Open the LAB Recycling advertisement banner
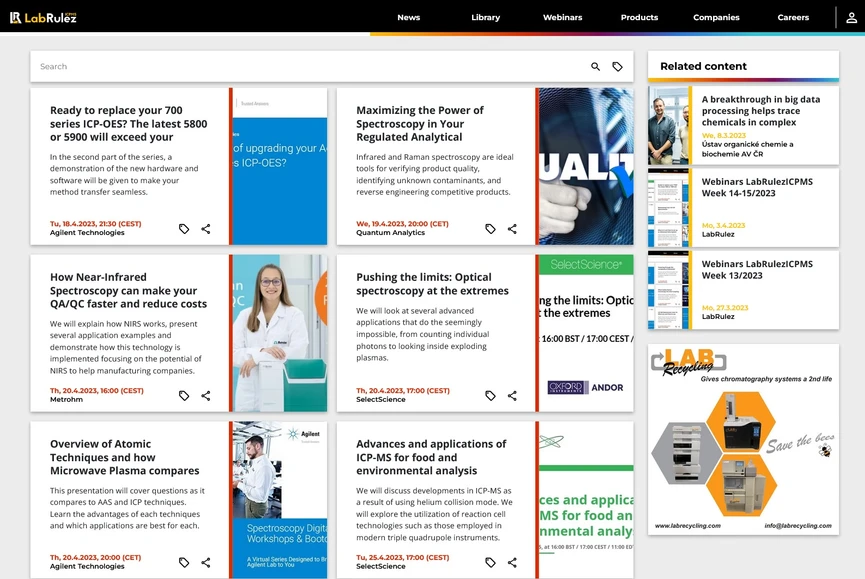 pyautogui.click(x=743, y=439)
